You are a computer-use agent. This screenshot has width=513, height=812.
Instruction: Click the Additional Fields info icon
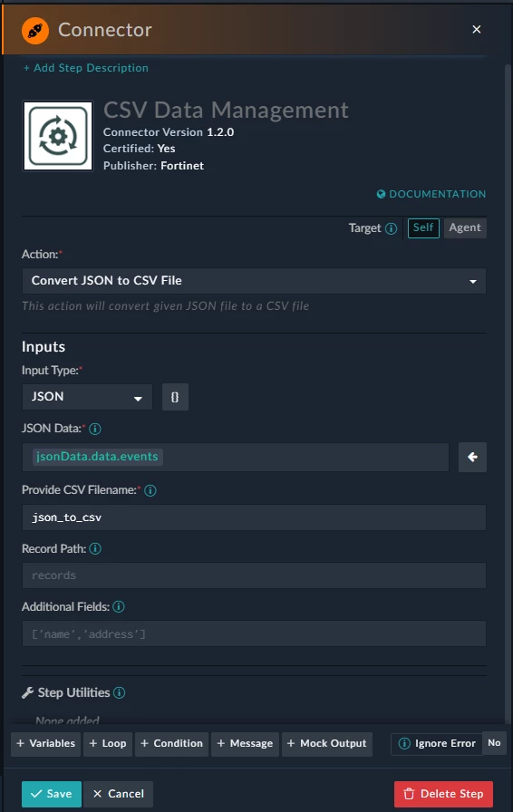[x=119, y=606]
